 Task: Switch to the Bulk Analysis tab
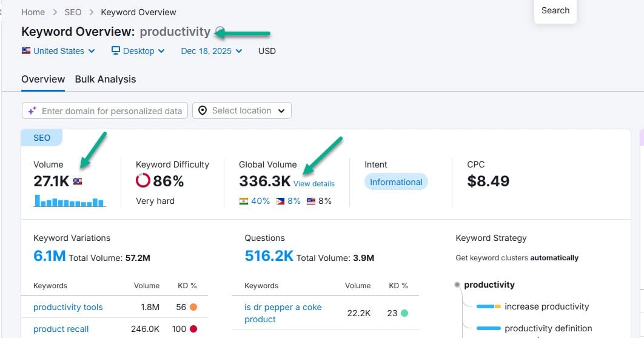point(105,79)
